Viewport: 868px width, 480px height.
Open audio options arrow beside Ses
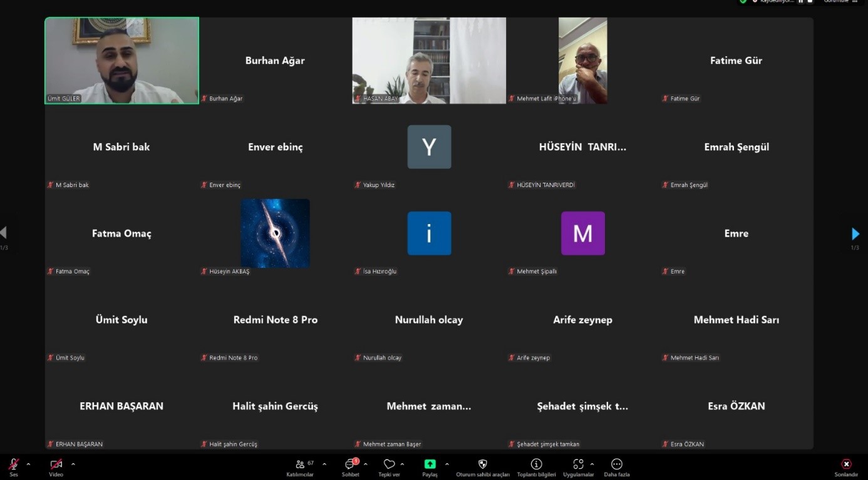pos(28,464)
